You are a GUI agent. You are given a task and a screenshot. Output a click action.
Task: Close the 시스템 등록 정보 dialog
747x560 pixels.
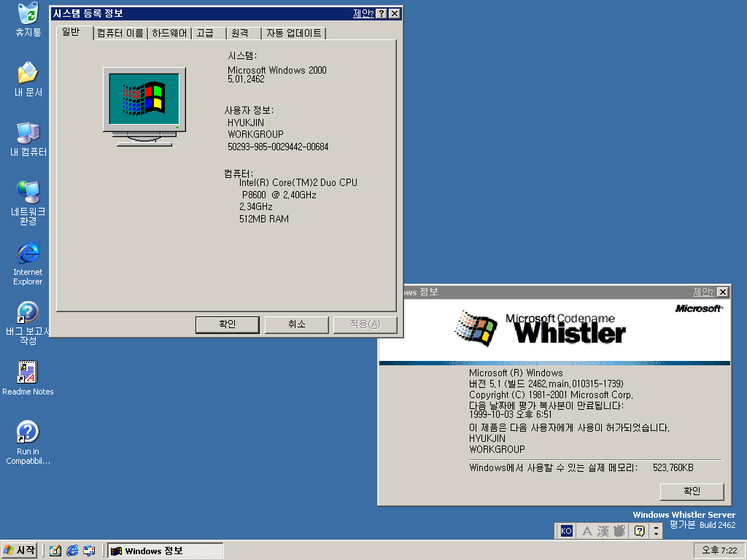395,13
